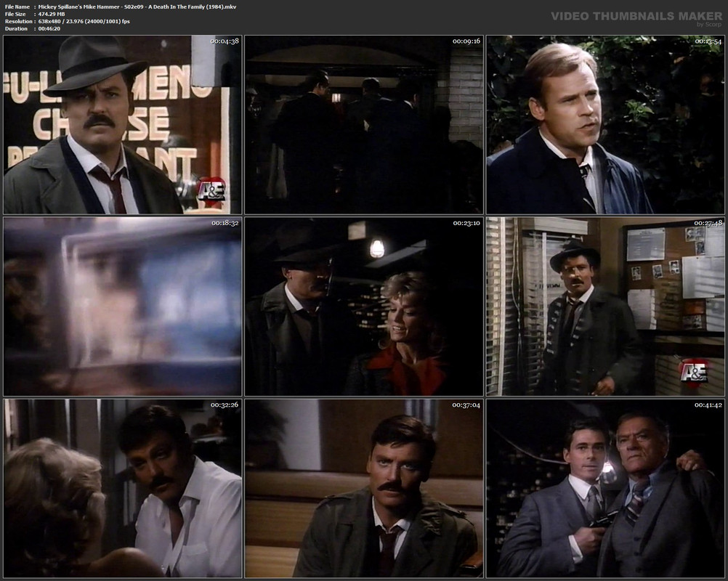Open the thumbnail at 00:23:10
Screen dimensions: 728x581
[x=364, y=306]
